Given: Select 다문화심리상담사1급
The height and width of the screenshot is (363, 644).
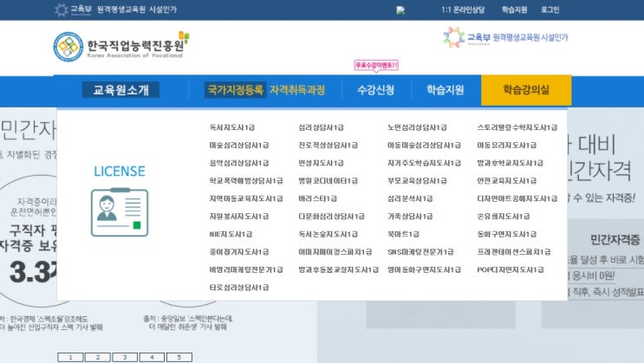Looking at the screenshot, I should pyautogui.click(x=331, y=217).
